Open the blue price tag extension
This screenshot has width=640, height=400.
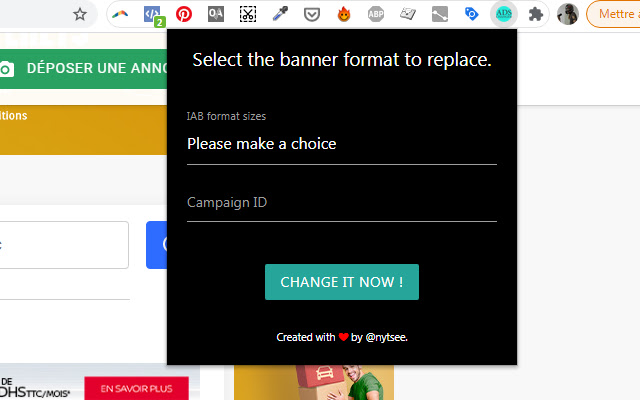coord(471,14)
